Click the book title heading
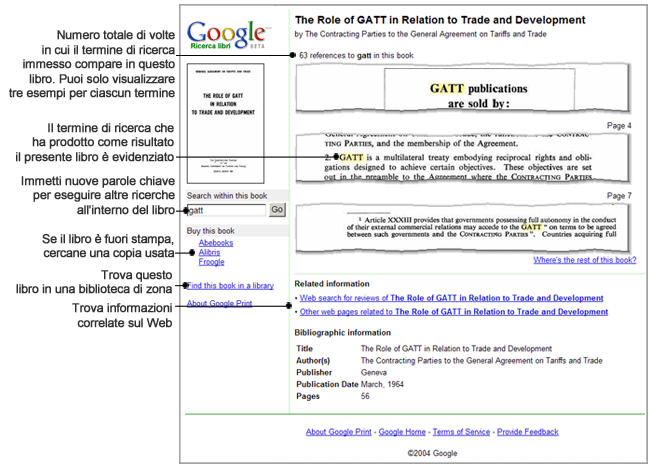 coord(440,20)
